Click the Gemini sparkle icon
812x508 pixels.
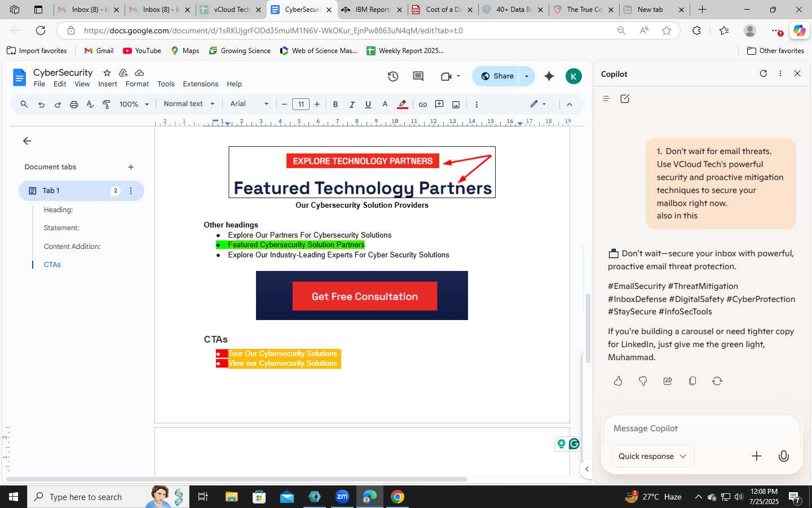549,76
